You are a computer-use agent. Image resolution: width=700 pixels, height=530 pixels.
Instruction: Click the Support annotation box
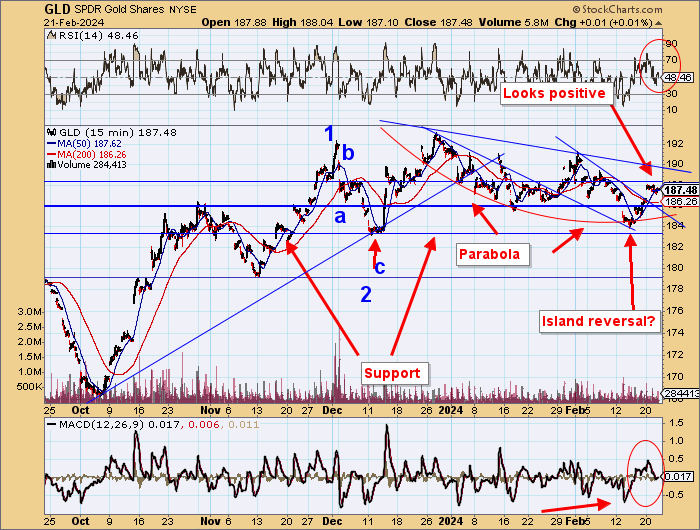pyautogui.click(x=394, y=373)
